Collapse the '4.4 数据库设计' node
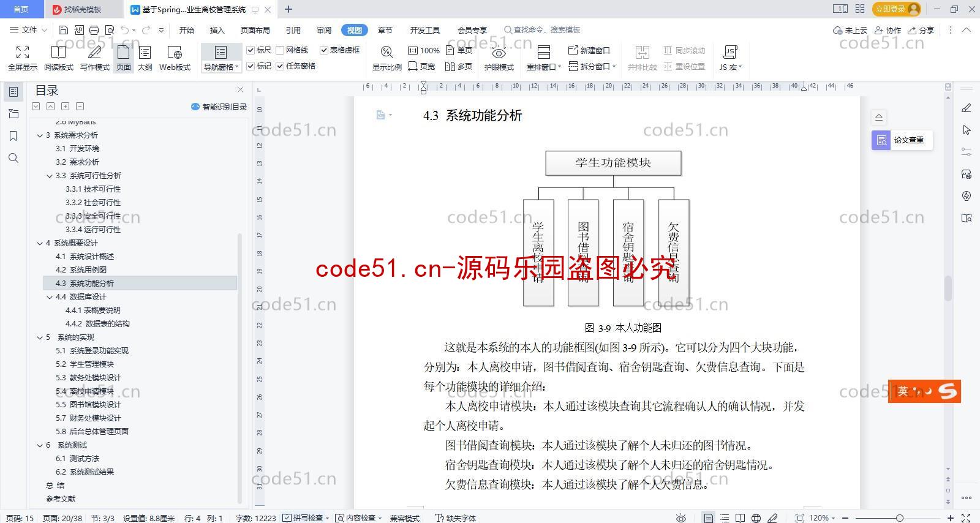The width and height of the screenshot is (980, 523). point(50,297)
